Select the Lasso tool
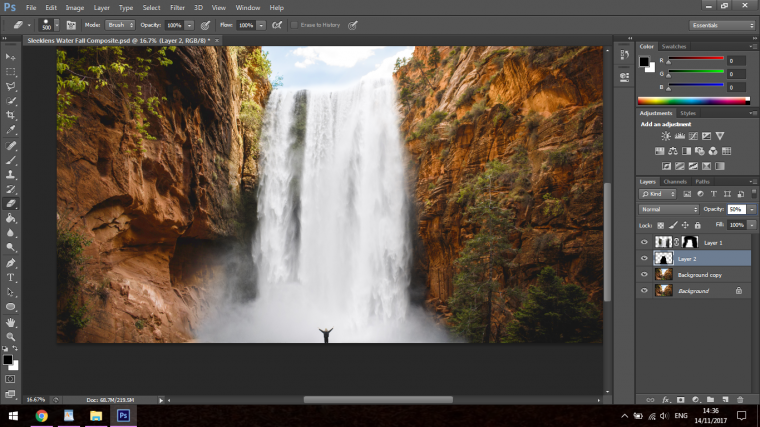The height and width of the screenshot is (427, 760). [x=10, y=86]
